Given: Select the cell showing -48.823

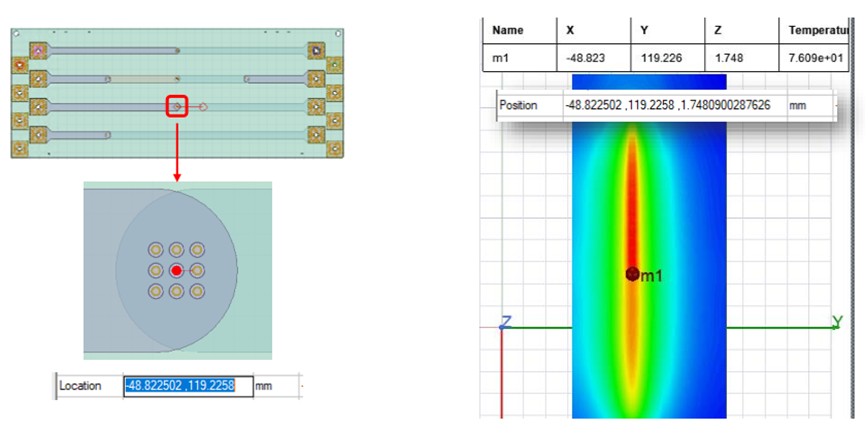Looking at the screenshot, I should [594, 58].
